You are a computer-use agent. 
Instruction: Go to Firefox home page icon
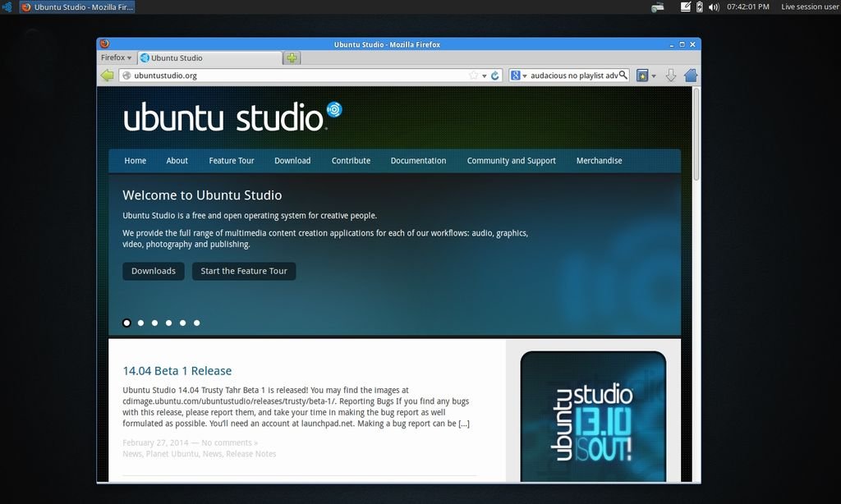(691, 76)
